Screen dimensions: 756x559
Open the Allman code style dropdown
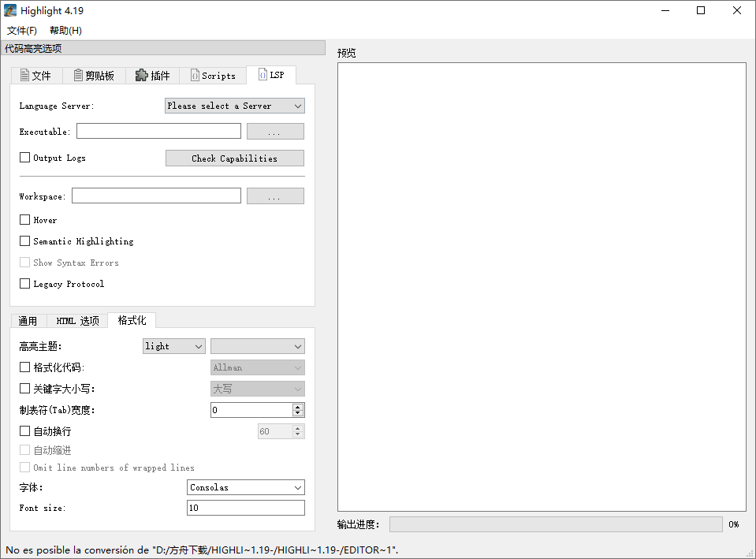click(258, 367)
